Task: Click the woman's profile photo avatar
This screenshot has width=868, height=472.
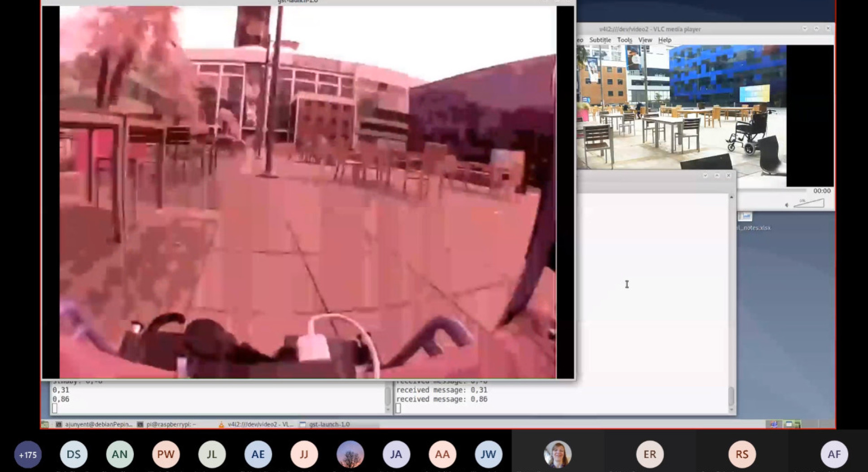Action: click(557, 455)
